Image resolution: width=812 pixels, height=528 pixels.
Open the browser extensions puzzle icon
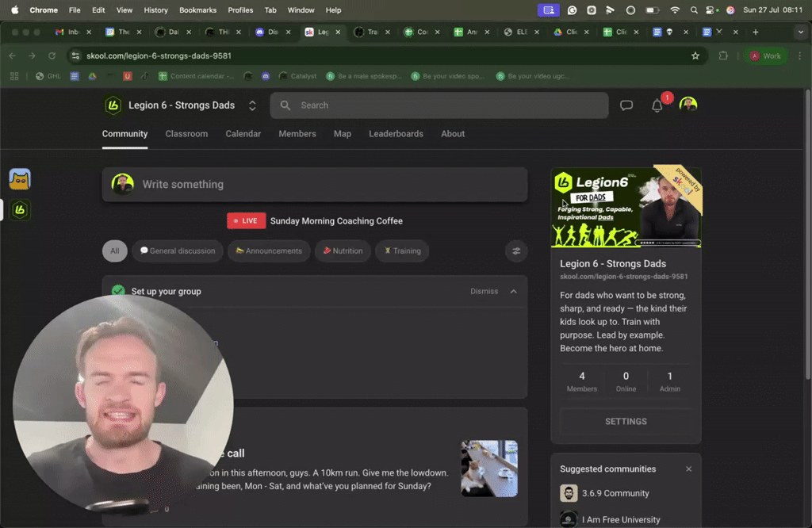(723, 56)
